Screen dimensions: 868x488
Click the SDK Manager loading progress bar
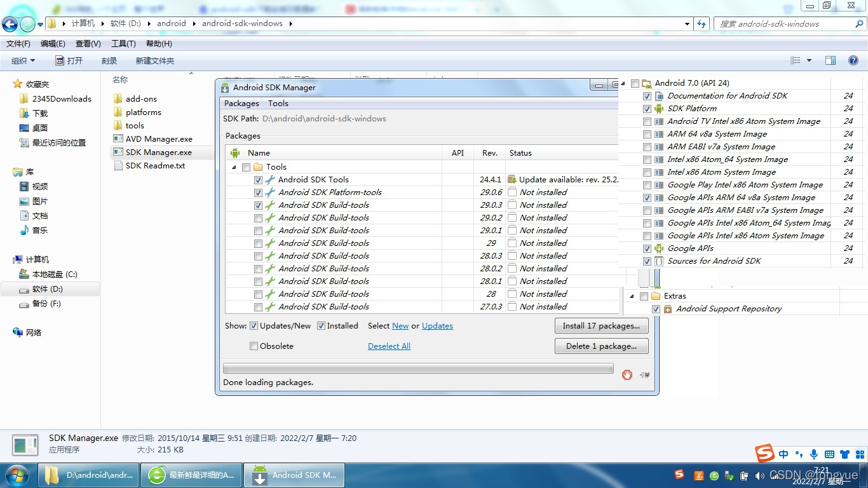click(418, 369)
